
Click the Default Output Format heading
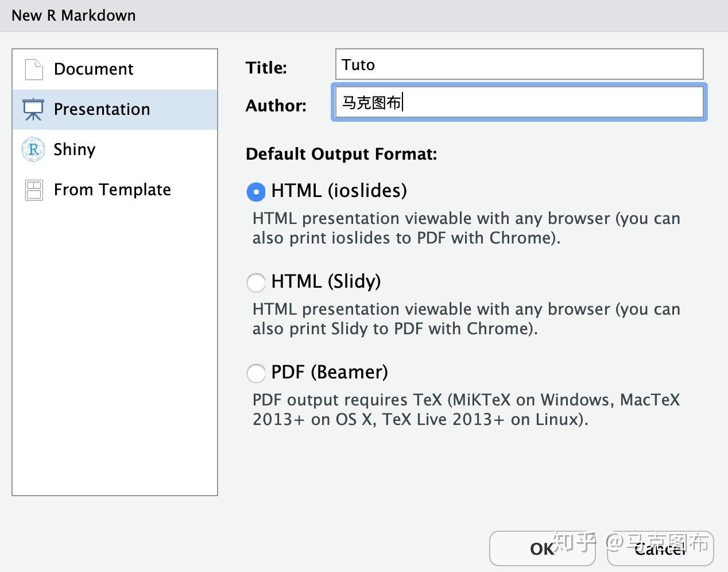tap(341, 154)
